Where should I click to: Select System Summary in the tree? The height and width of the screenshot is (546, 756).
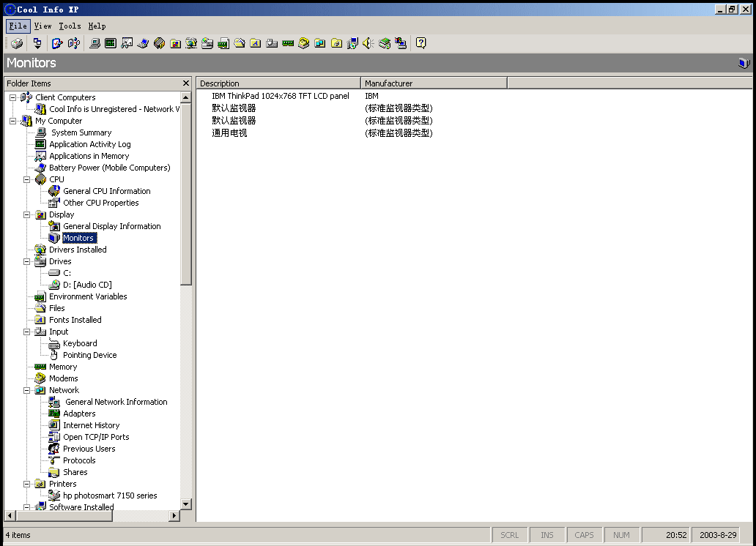81,132
